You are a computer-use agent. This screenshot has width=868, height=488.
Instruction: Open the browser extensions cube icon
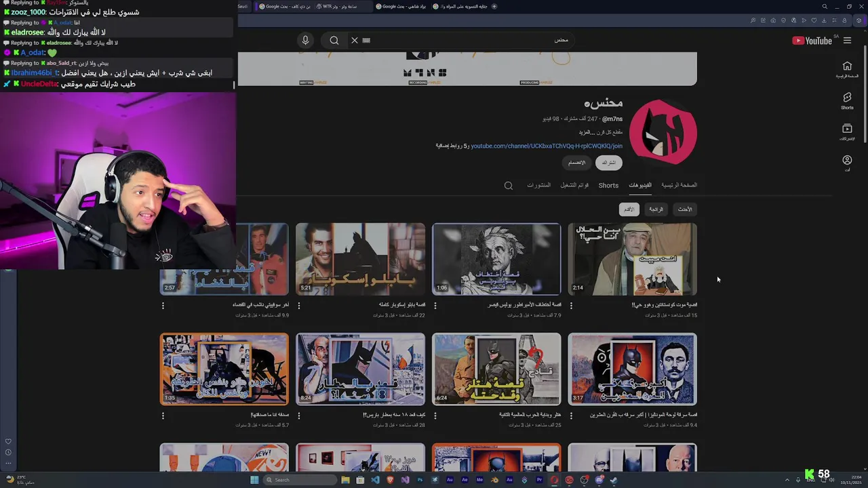click(x=858, y=20)
